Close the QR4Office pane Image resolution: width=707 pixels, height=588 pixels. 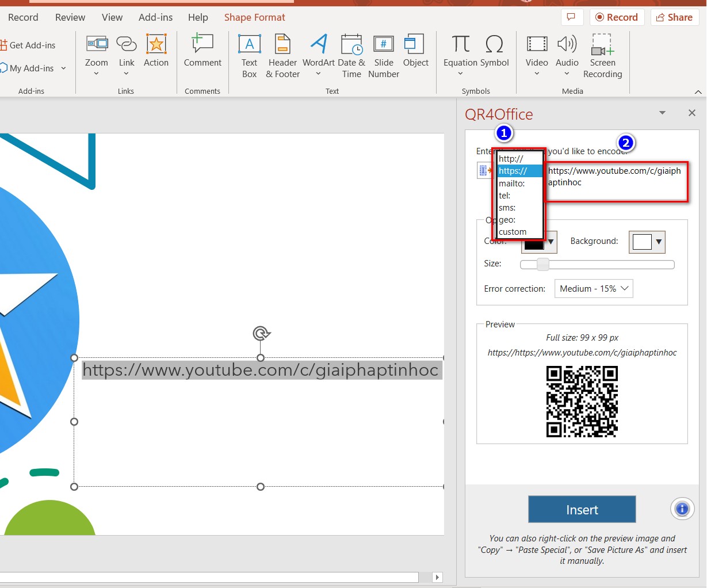tap(692, 113)
